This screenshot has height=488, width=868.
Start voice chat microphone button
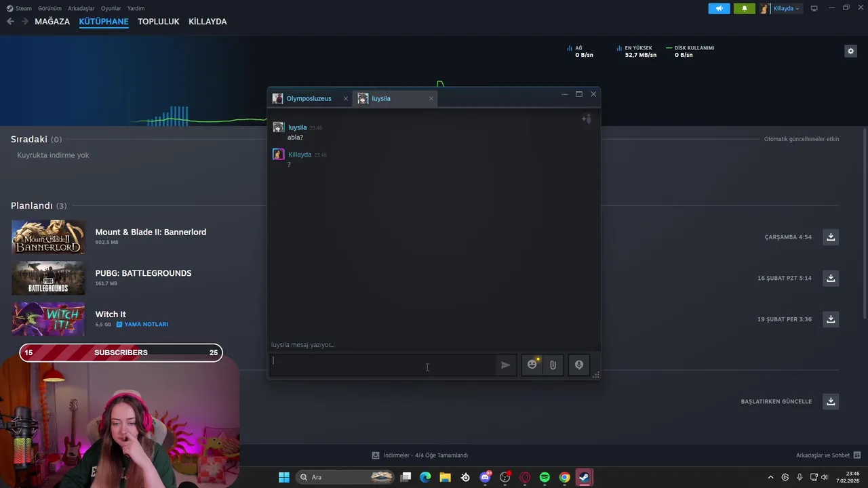pyautogui.click(x=579, y=365)
